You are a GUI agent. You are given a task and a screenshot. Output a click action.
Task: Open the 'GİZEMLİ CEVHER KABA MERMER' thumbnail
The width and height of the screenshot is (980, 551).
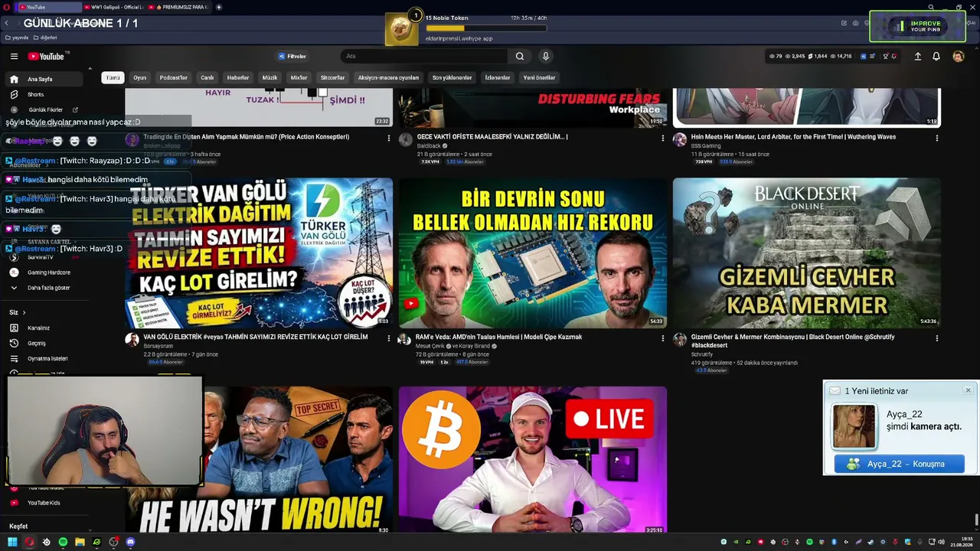point(807,253)
